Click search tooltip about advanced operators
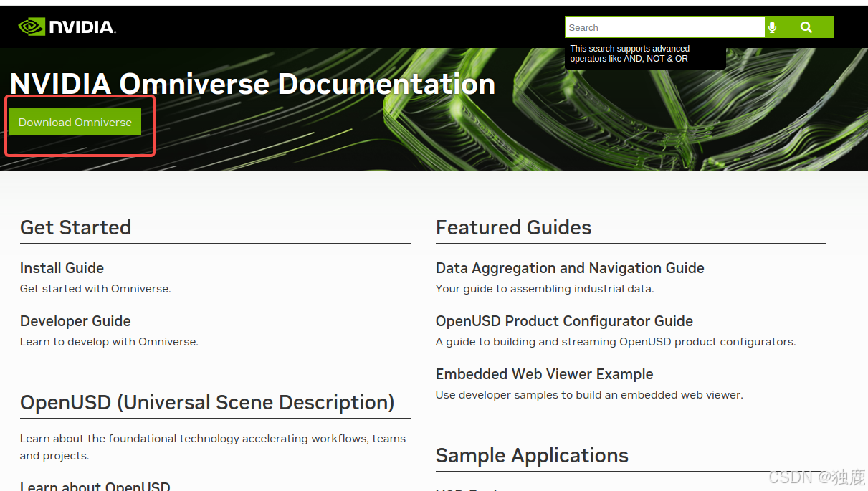 point(645,54)
